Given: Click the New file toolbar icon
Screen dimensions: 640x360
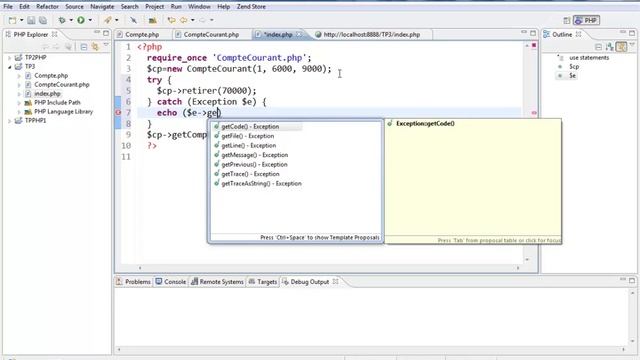Looking at the screenshot, I should click(x=12, y=20).
